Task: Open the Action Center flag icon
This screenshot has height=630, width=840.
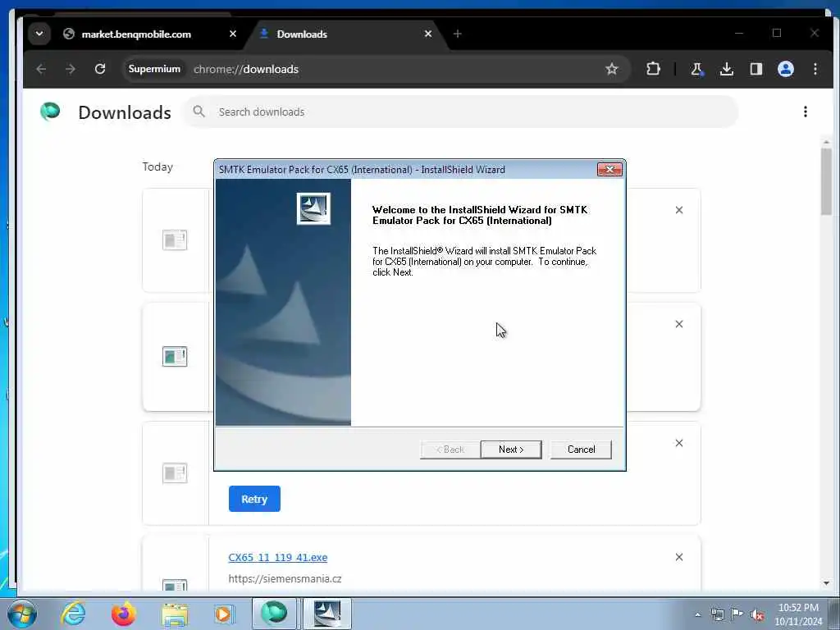Action: tap(737, 614)
